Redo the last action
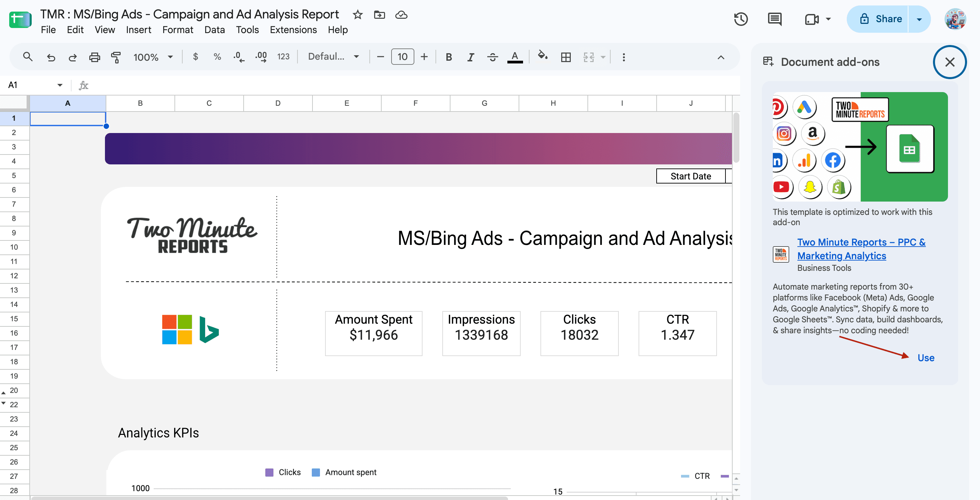This screenshot has height=500, width=980. pyautogui.click(x=73, y=57)
